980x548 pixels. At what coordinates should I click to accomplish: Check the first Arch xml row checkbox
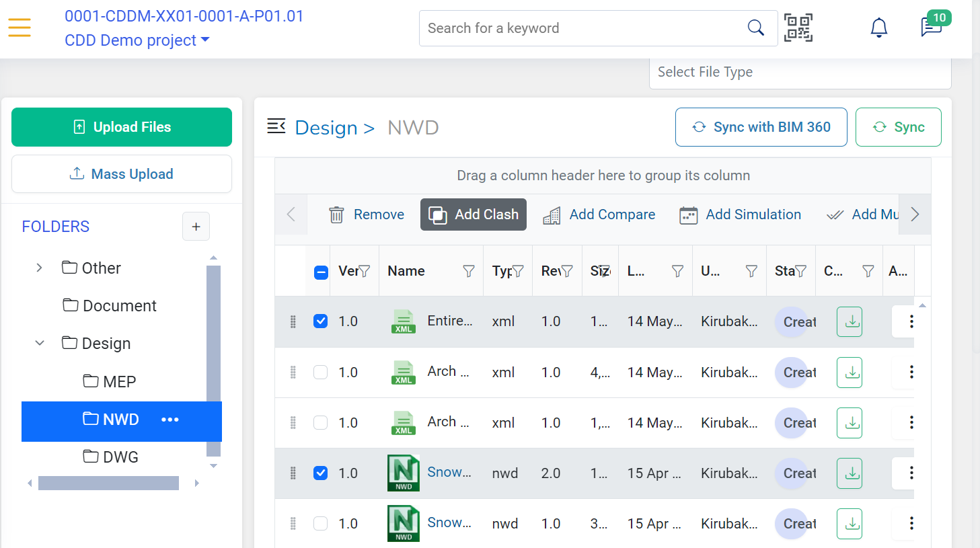coord(321,372)
